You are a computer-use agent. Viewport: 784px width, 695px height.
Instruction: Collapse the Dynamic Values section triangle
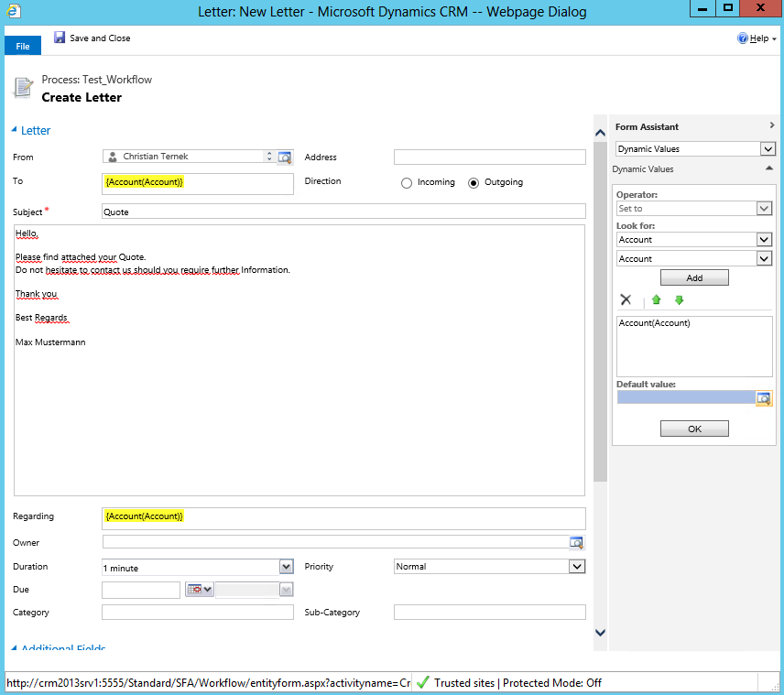pos(769,168)
